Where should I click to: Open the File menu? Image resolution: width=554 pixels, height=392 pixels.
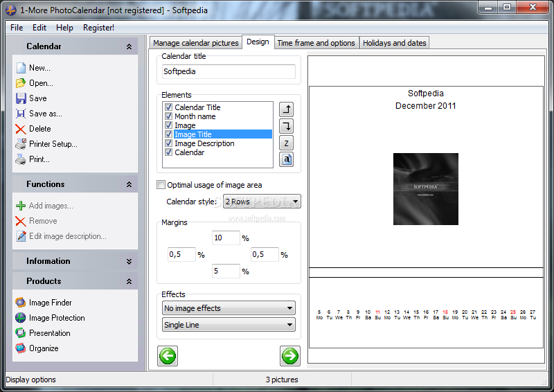(x=17, y=28)
